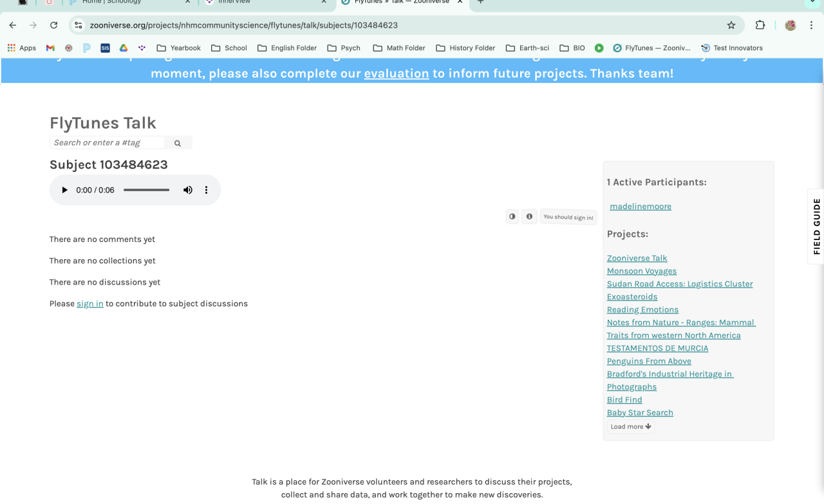Viewport: 824px width, 504px height.
Task: Open a new tab with the plus button
Action: (x=480, y=2)
